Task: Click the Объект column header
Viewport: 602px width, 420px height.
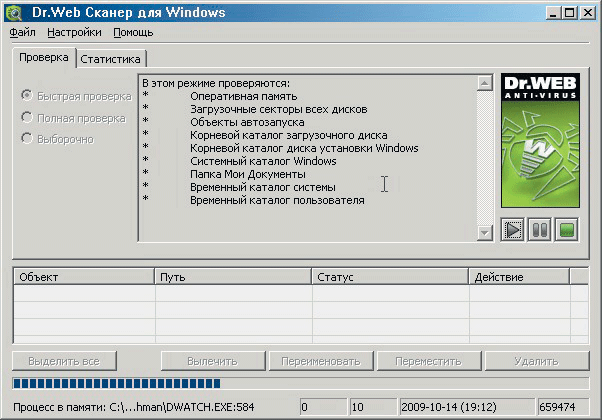Action: pos(84,276)
